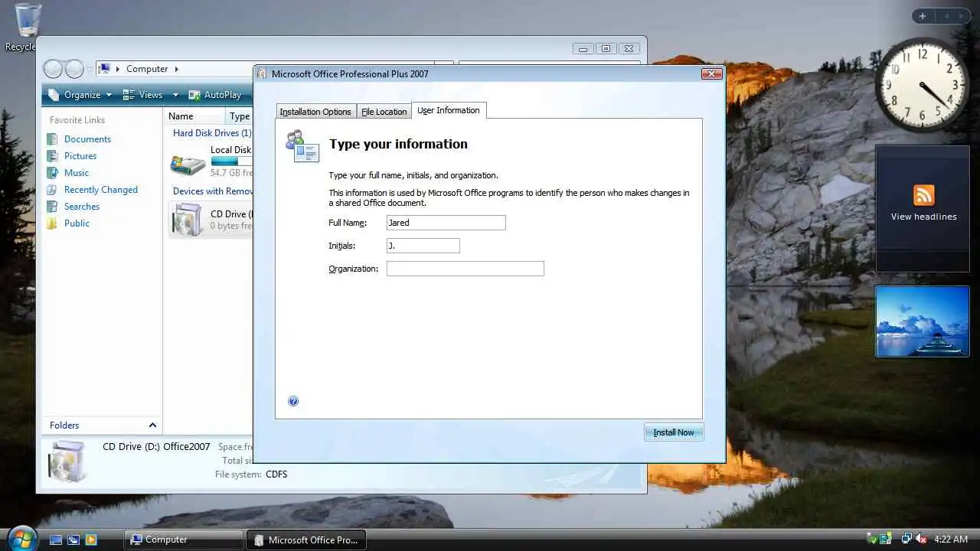Click the Hard Disk Drives group header
This screenshot has height=551, width=980.
click(212, 133)
